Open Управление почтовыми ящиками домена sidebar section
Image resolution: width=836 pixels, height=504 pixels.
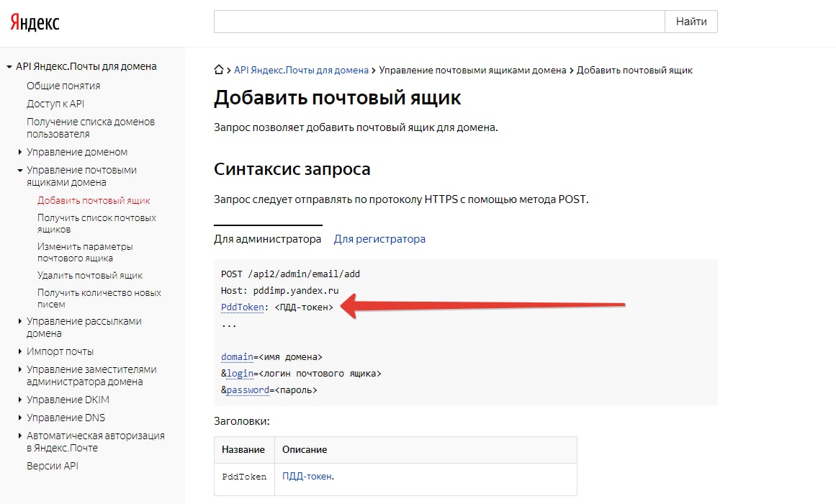pos(81,176)
